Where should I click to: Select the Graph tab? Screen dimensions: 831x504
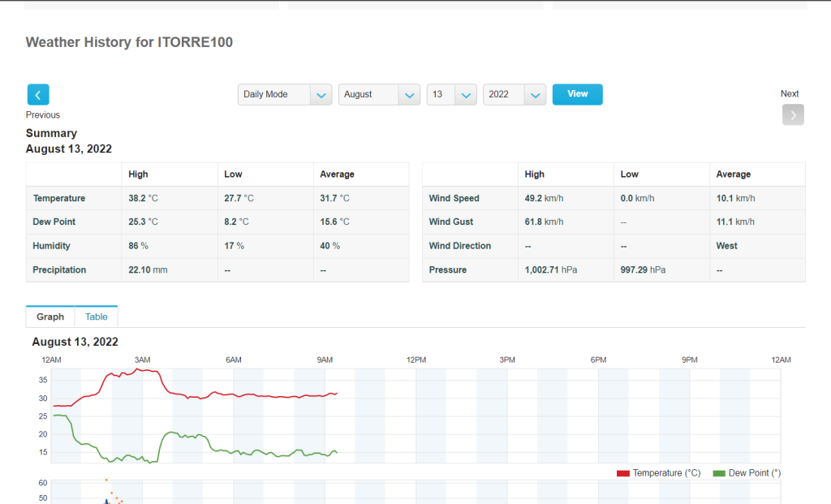pyautogui.click(x=50, y=317)
